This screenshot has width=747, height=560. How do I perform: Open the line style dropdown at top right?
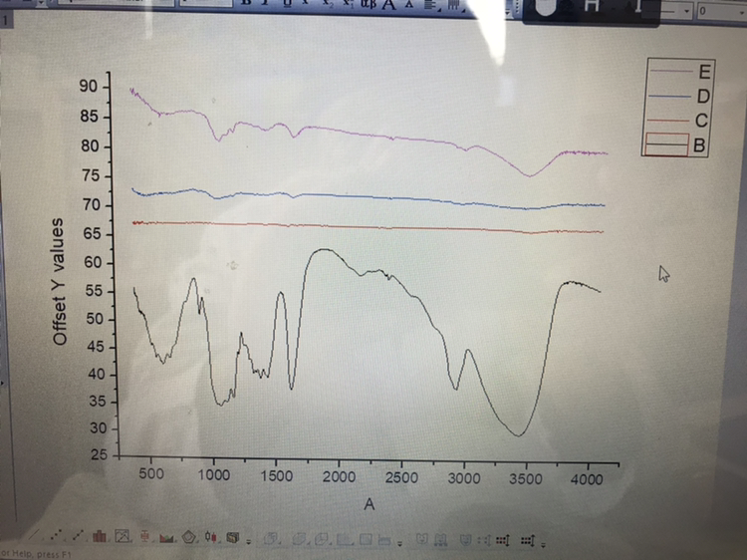click(686, 11)
